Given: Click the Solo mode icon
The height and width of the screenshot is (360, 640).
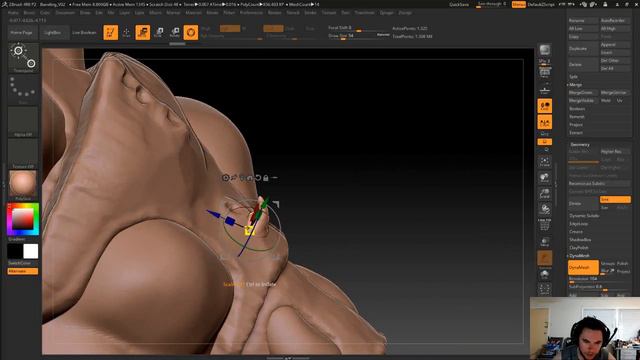Looking at the screenshot, I should (x=544, y=274).
